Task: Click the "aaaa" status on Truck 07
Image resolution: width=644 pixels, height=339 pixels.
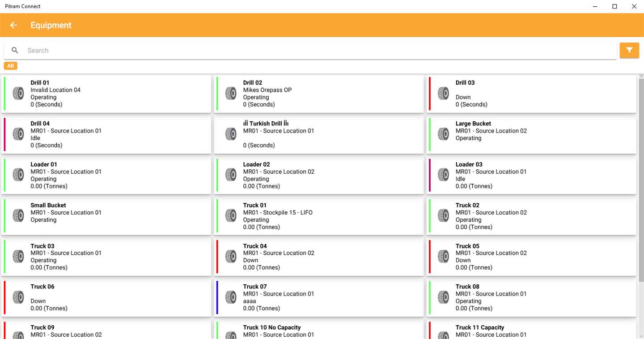Action: tap(250, 301)
